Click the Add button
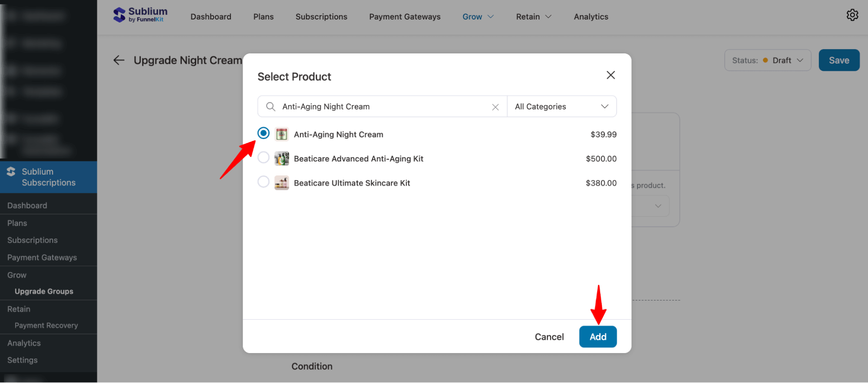868x383 pixels. click(x=597, y=337)
